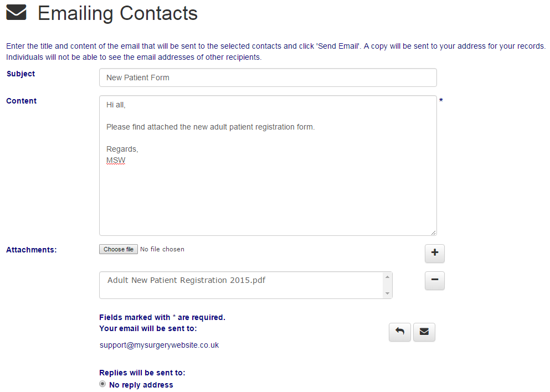Send the email with the envelope button
The width and height of the screenshot is (550, 392).
[x=424, y=332]
